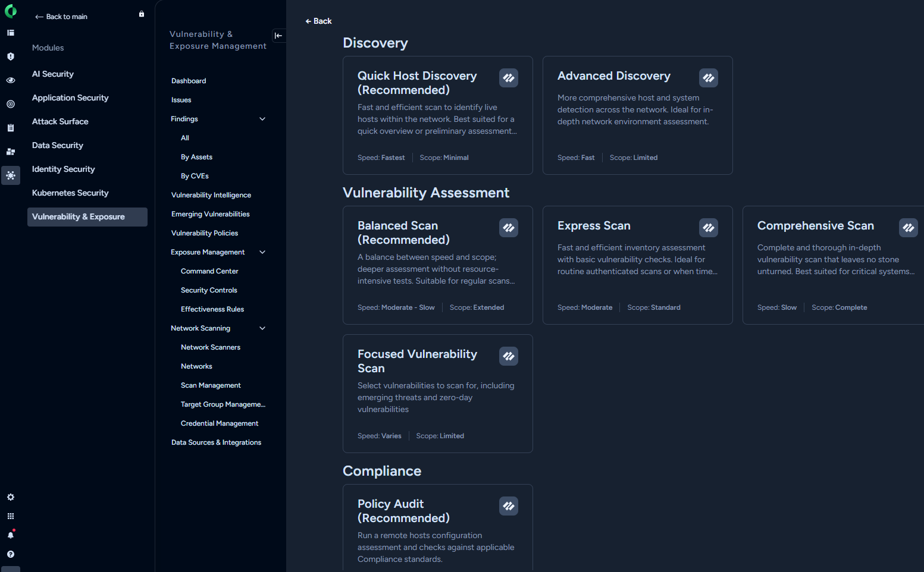Open Credential Management
This screenshot has width=924, height=572.
coord(220,423)
